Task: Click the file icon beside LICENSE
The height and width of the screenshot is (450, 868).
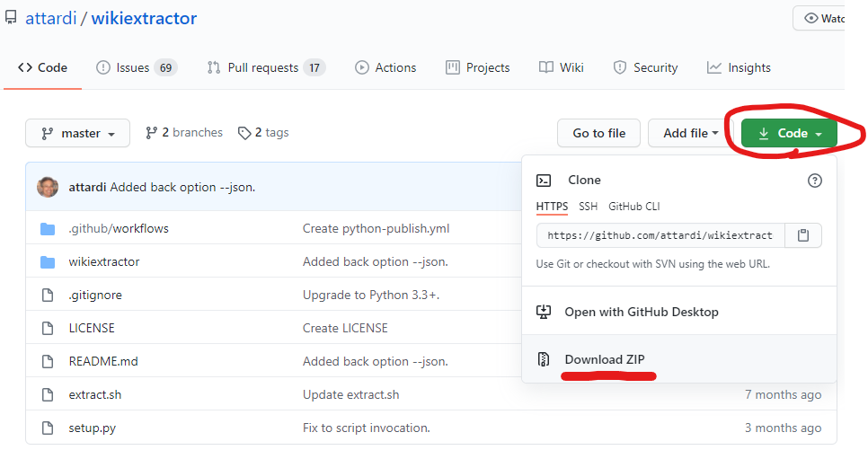Action: point(48,328)
